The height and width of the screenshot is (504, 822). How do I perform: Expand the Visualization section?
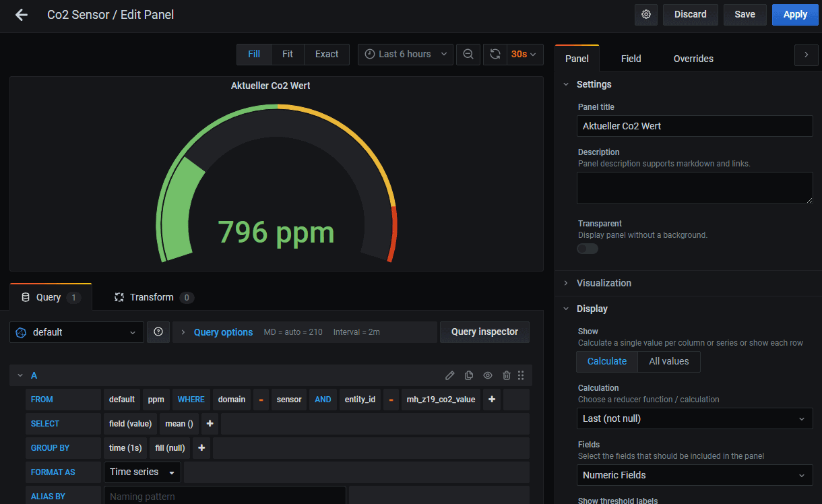[604, 283]
